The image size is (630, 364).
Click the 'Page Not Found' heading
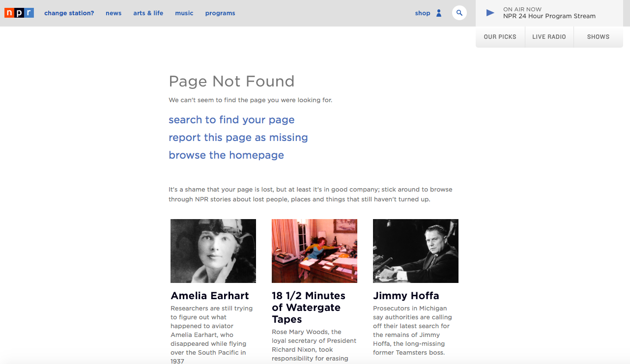coord(231,81)
